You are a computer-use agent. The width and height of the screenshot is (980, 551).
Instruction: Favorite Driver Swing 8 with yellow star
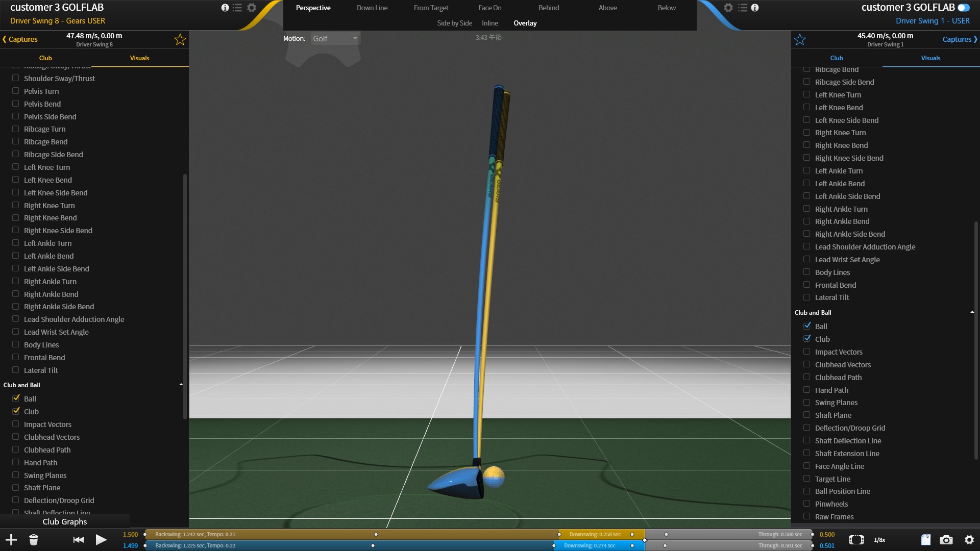tap(180, 40)
